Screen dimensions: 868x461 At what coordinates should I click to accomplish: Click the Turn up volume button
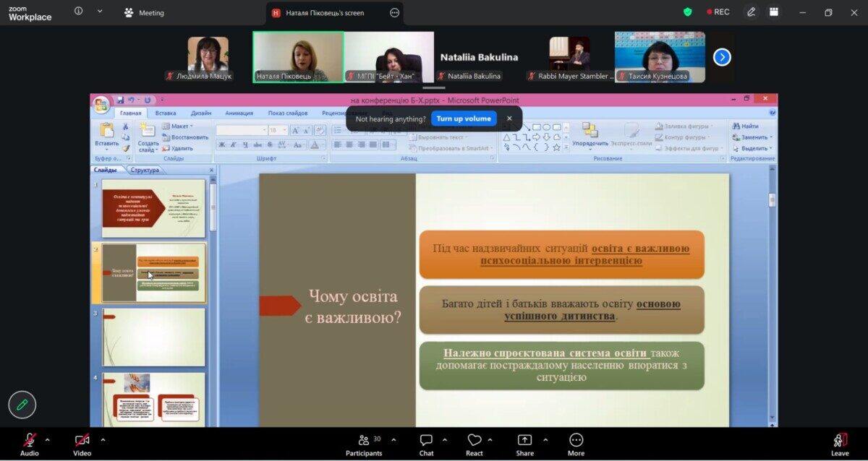tap(464, 119)
